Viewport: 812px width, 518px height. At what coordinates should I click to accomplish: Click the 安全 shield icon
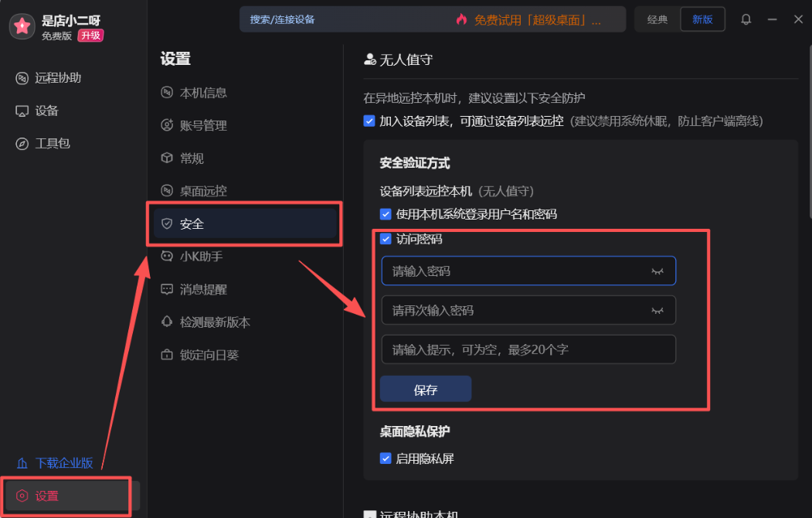(167, 223)
